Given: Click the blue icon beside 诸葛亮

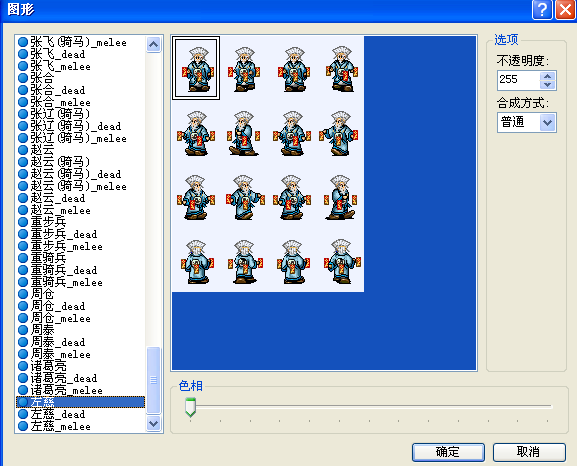Looking at the screenshot, I should (x=23, y=366).
